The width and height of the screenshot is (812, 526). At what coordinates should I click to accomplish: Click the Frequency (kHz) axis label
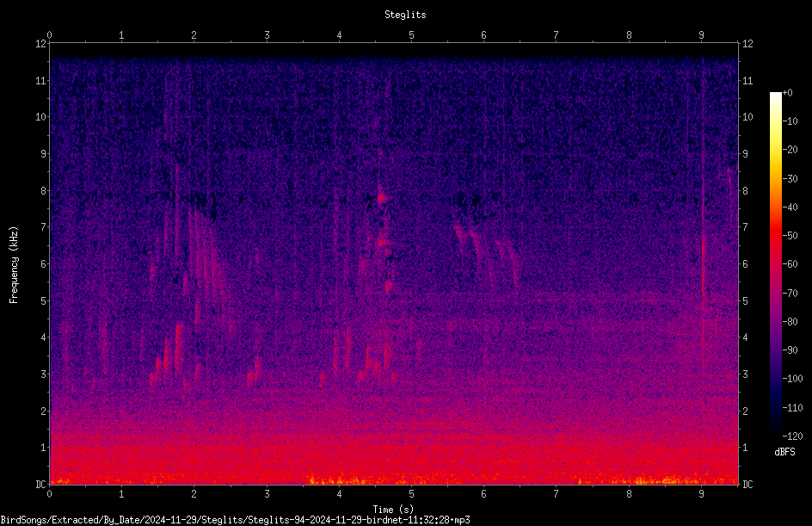14,265
